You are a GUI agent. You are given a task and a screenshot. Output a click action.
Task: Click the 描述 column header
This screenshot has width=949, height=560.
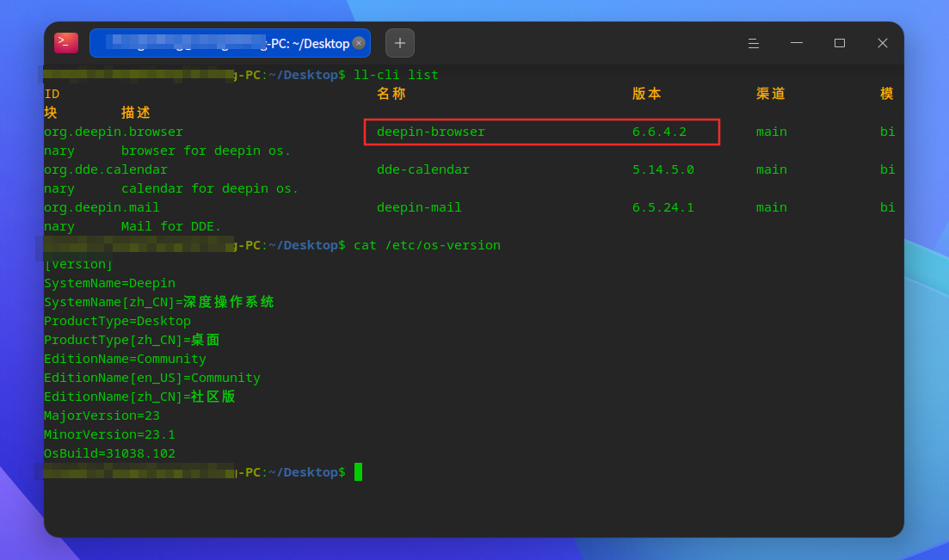[136, 113]
